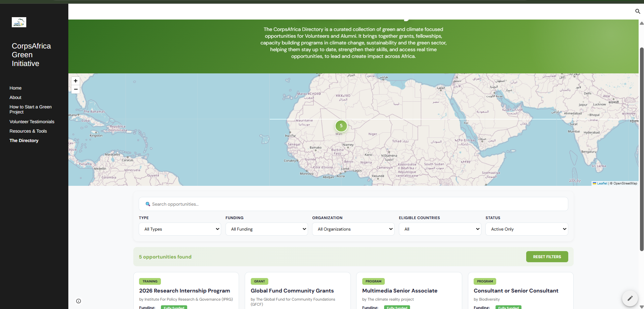Open the Consultant or Senior Consultant card
The width and height of the screenshot is (644, 309).
click(x=520, y=290)
